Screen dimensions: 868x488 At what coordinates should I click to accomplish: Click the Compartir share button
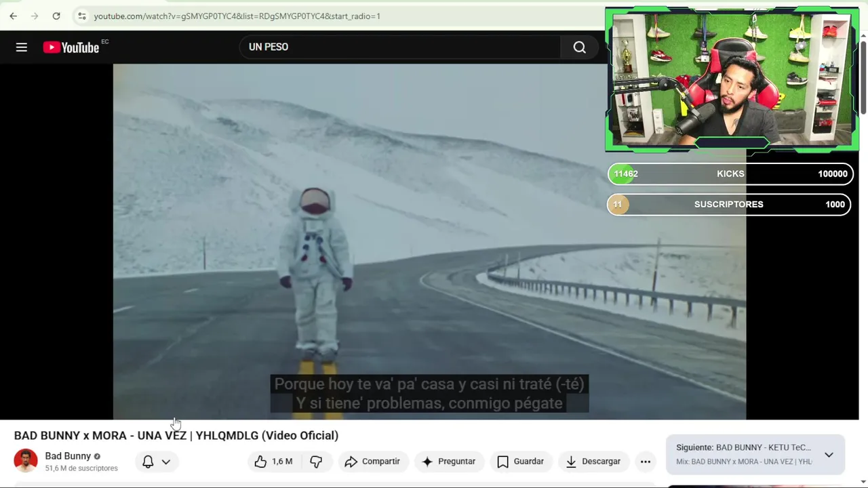point(373,462)
